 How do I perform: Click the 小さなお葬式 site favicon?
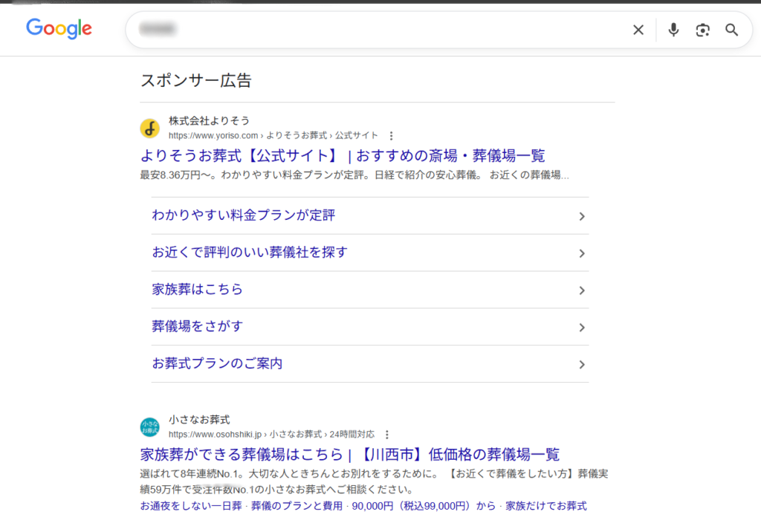click(150, 425)
